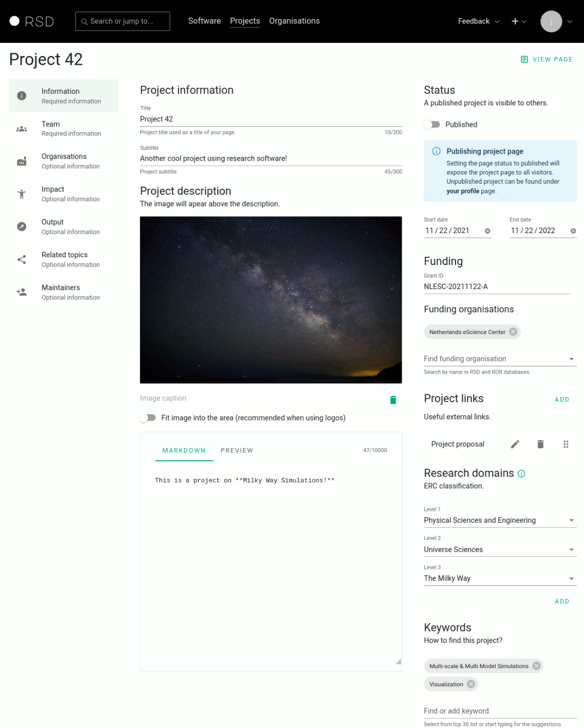Image resolution: width=584 pixels, height=728 pixels.
Task: Click the Image caption field
Action: [x=261, y=398]
